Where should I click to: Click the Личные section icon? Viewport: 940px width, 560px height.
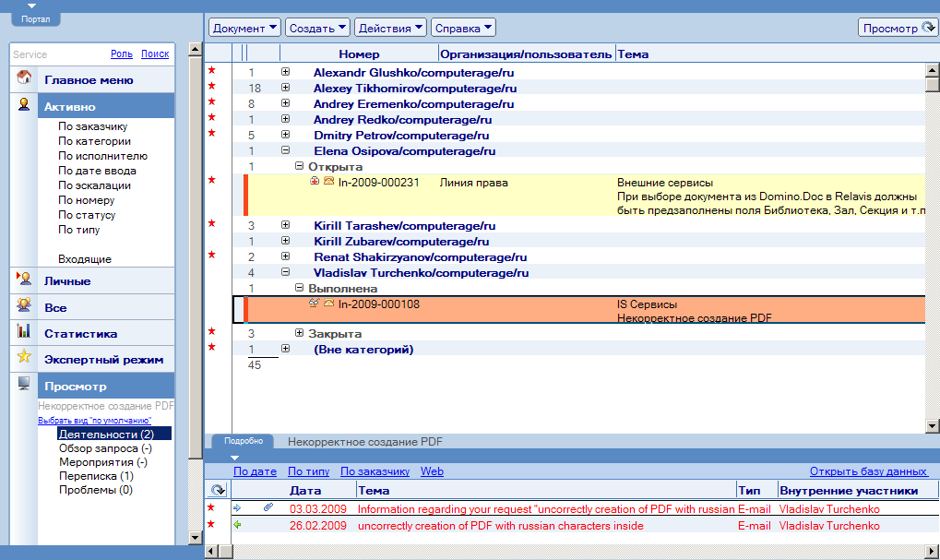point(25,280)
